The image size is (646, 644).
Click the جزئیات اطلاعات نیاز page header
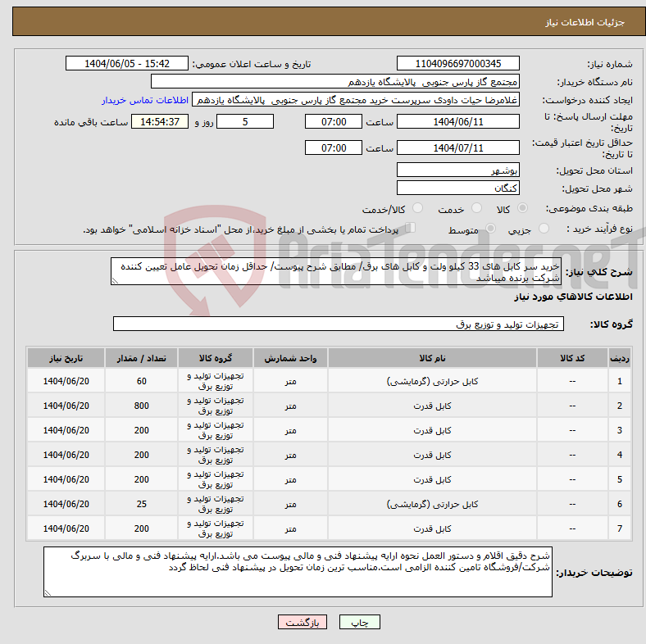click(585, 22)
